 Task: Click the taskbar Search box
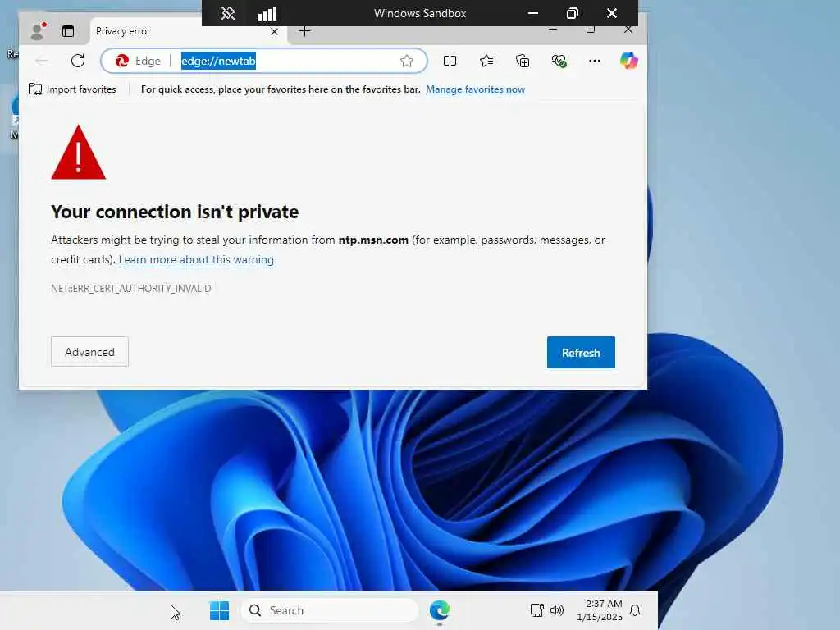330,610
